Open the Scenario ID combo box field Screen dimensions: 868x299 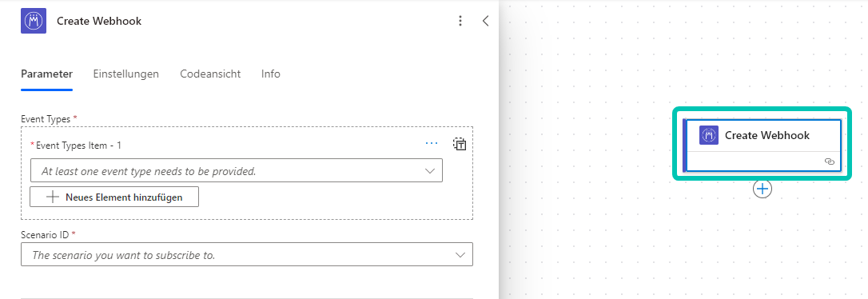[247, 255]
